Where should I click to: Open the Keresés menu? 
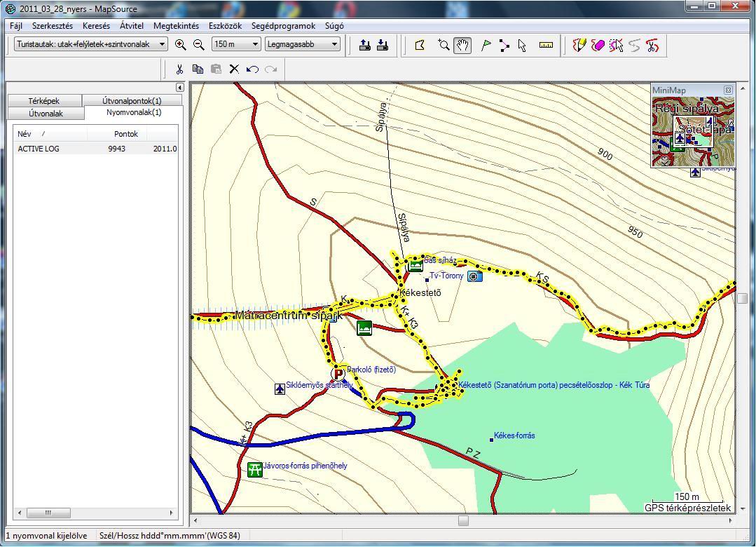point(97,26)
